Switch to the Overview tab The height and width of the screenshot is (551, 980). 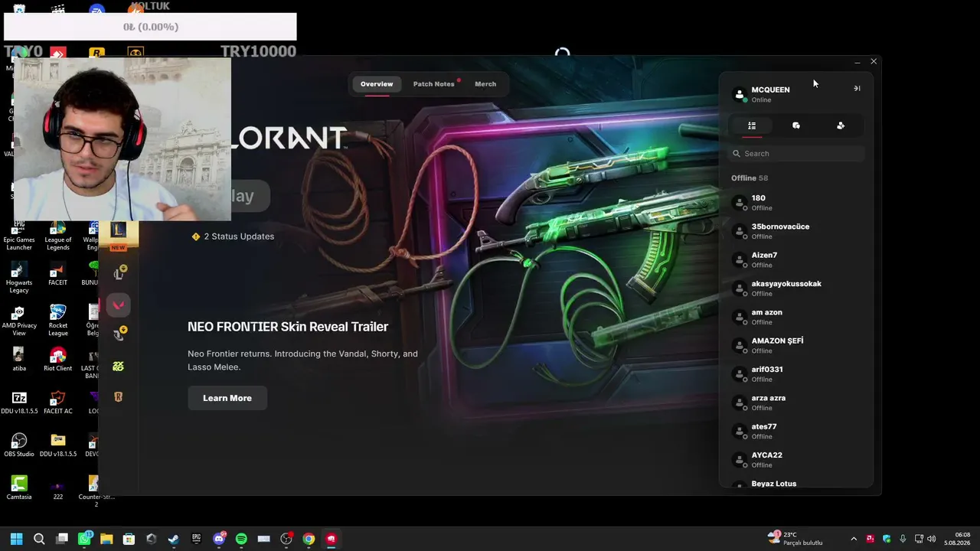[377, 84]
